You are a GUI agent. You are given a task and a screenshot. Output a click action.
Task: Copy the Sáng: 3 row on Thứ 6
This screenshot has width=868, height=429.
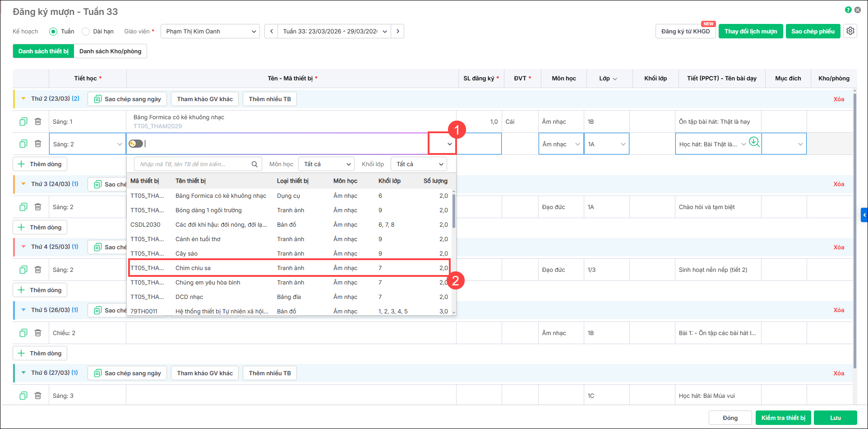point(23,396)
